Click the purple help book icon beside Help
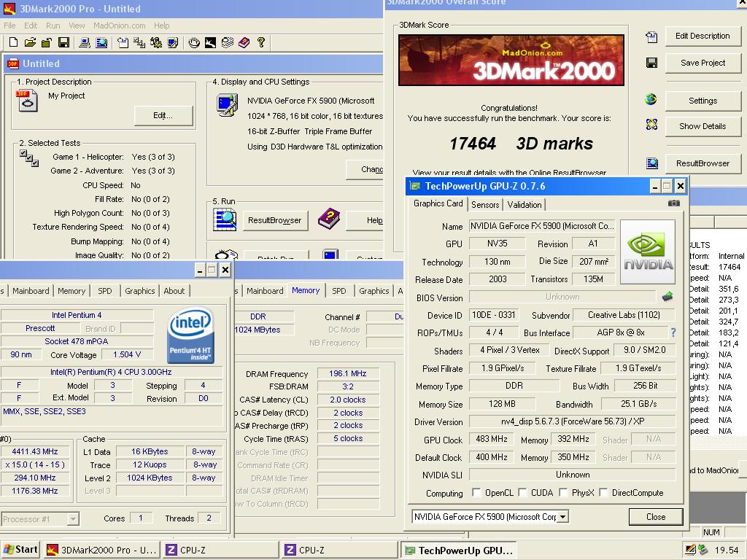The image size is (747, 560). tap(329, 219)
